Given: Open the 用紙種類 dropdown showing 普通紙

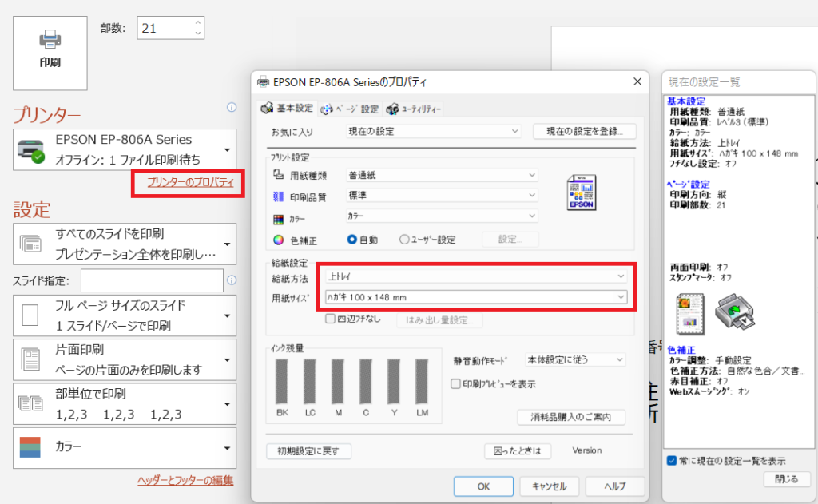Looking at the screenshot, I should pyautogui.click(x=442, y=174).
